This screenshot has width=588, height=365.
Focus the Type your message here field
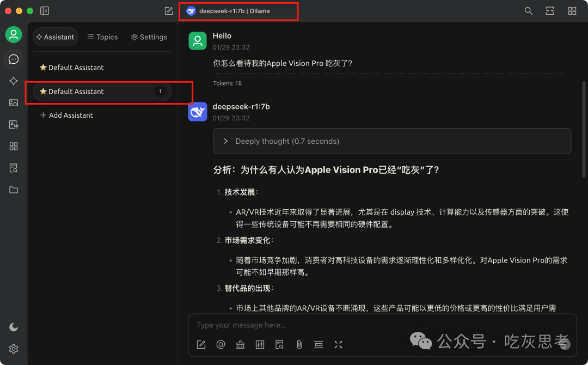(382, 325)
